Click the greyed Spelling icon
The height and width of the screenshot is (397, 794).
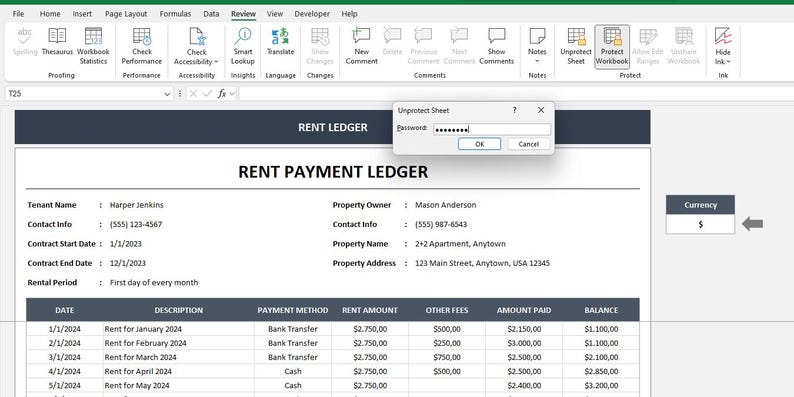point(25,43)
